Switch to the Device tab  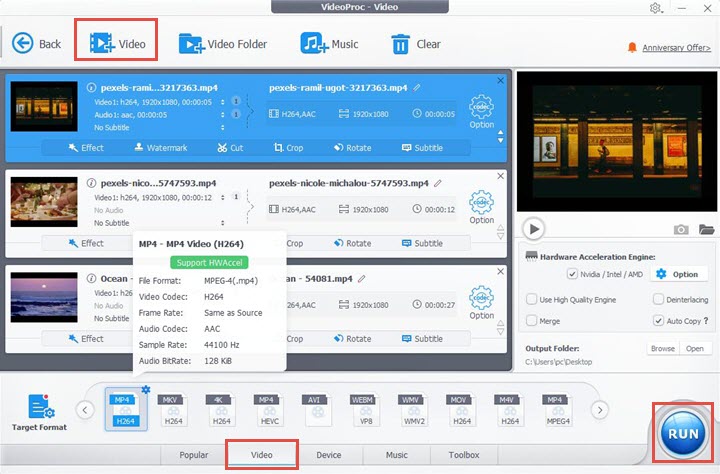pos(329,455)
